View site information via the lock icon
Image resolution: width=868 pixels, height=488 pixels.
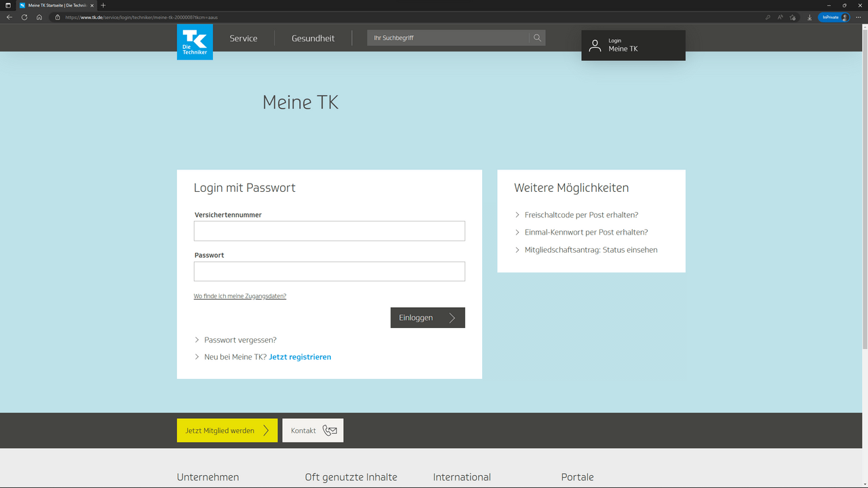coord(58,17)
